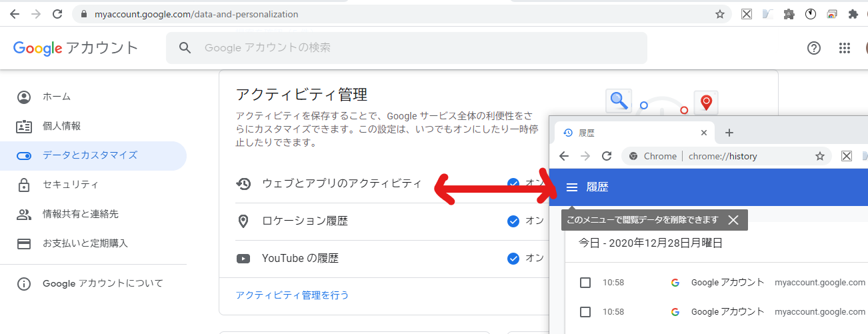This screenshot has width=868, height=334.
Task: Click the pin icon beside ロケーション履歴
Action: 243,221
